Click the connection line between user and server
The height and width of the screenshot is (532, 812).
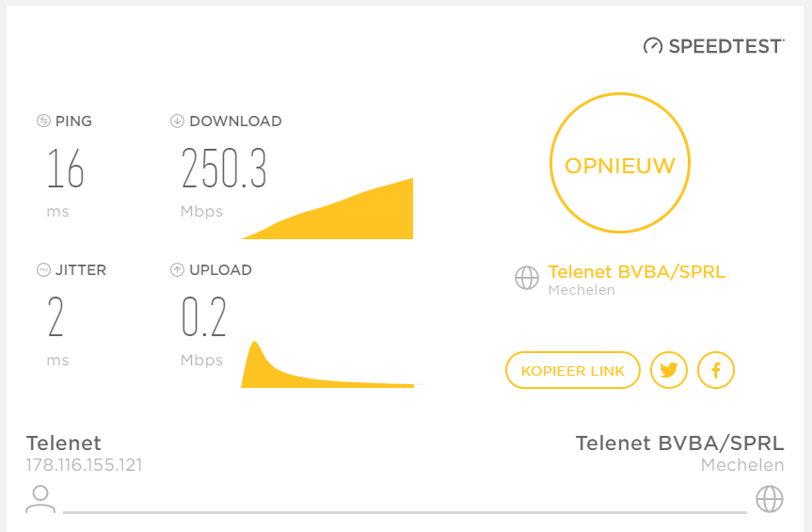coord(405,512)
